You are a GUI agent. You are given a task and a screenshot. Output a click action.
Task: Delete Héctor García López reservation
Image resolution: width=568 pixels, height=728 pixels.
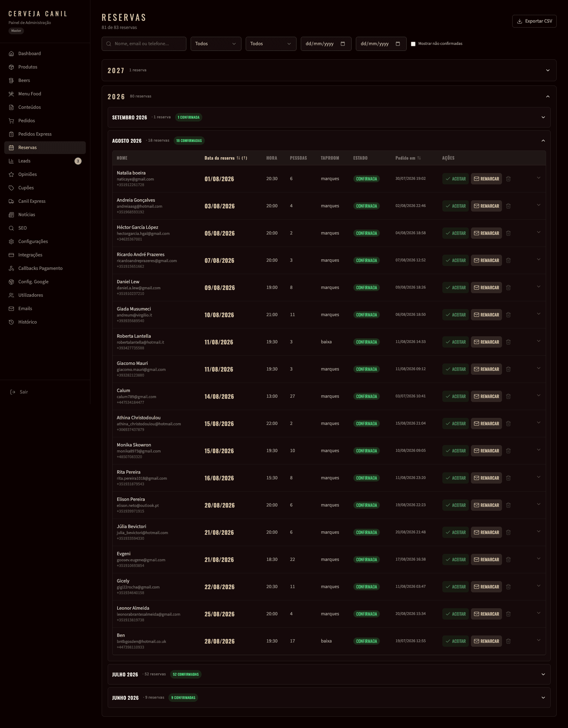click(x=508, y=233)
